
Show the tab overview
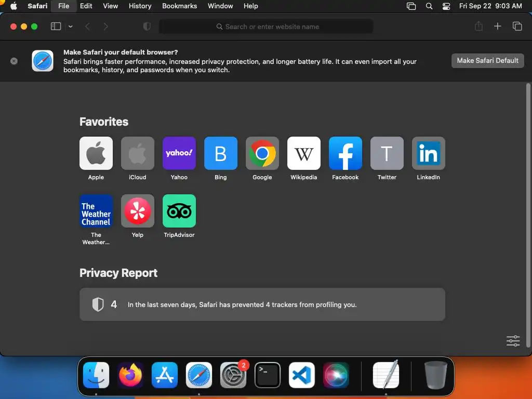pyautogui.click(x=517, y=26)
